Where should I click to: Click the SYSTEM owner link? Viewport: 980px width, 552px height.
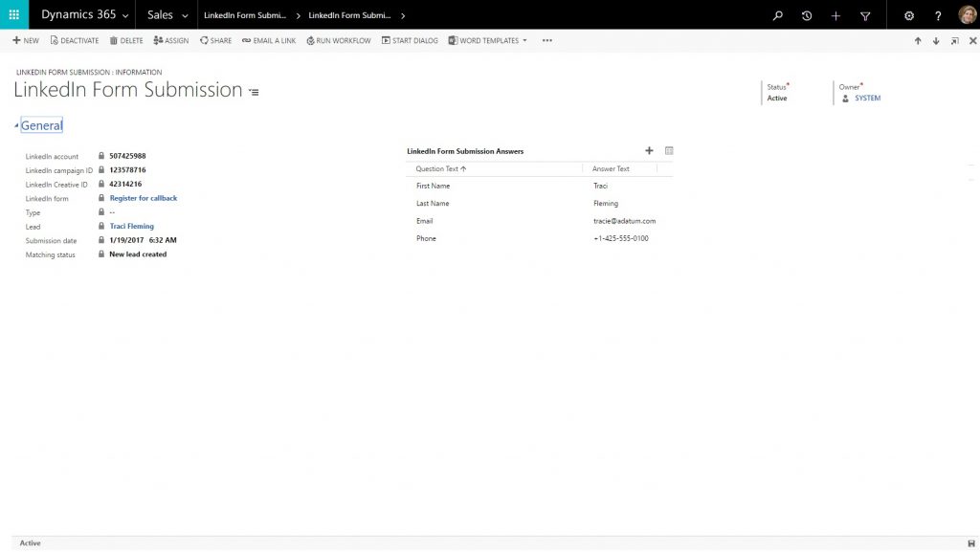867,98
